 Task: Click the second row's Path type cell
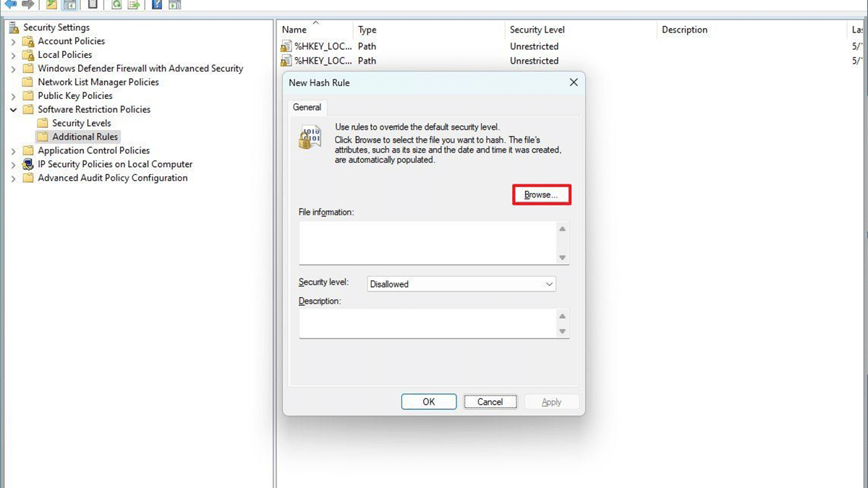point(367,61)
